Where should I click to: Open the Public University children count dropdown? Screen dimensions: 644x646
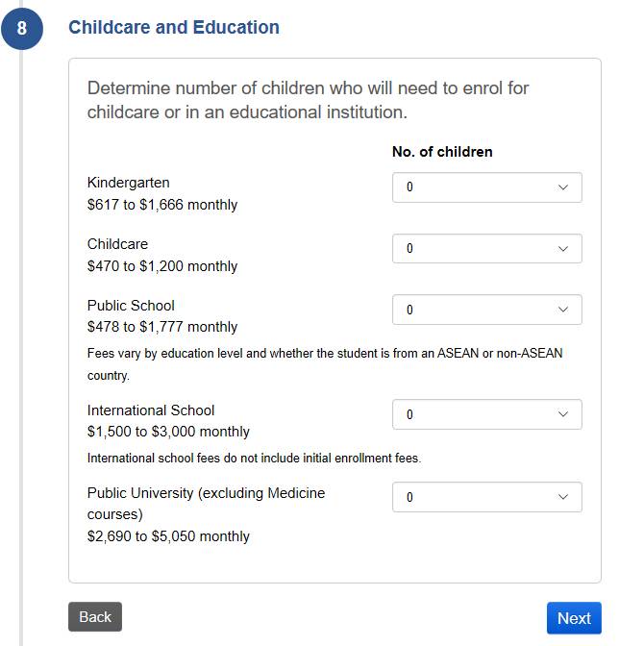pyautogui.click(x=486, y=497)
